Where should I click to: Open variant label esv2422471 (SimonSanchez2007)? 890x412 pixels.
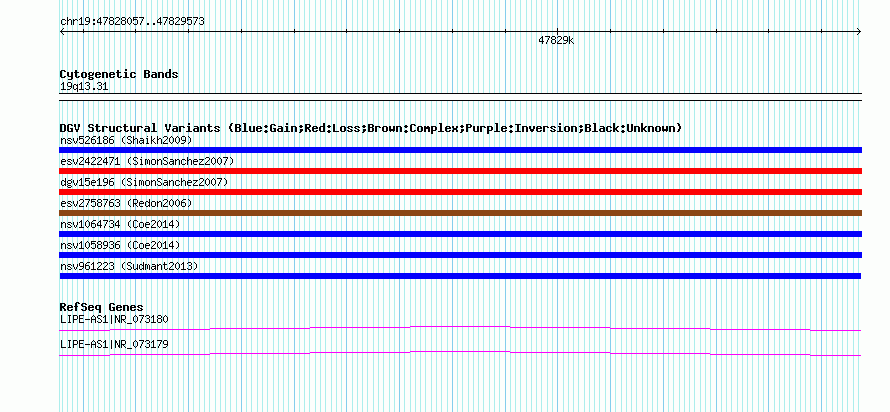click(147, 161)
